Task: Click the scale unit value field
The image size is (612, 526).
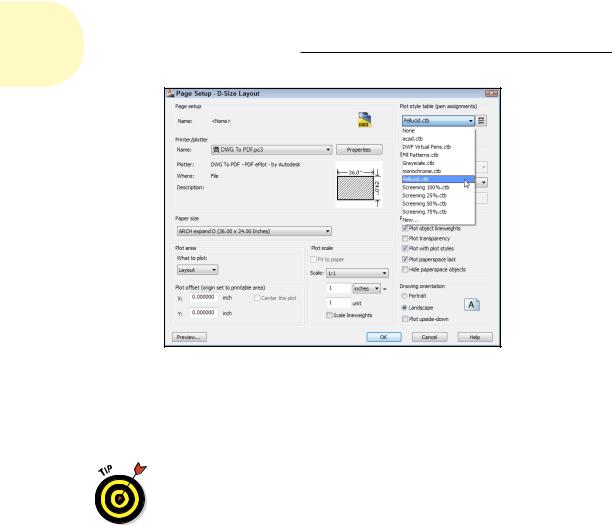Action: click(338, 303)
